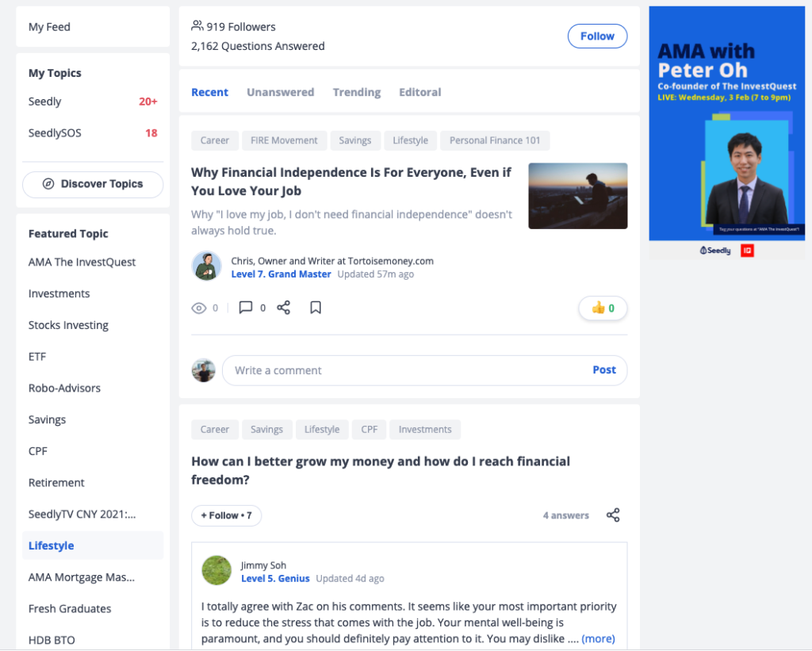The image size is (812, 651).
Task: Open the Robo-Advisors featured topic
Action: point(64,388)
